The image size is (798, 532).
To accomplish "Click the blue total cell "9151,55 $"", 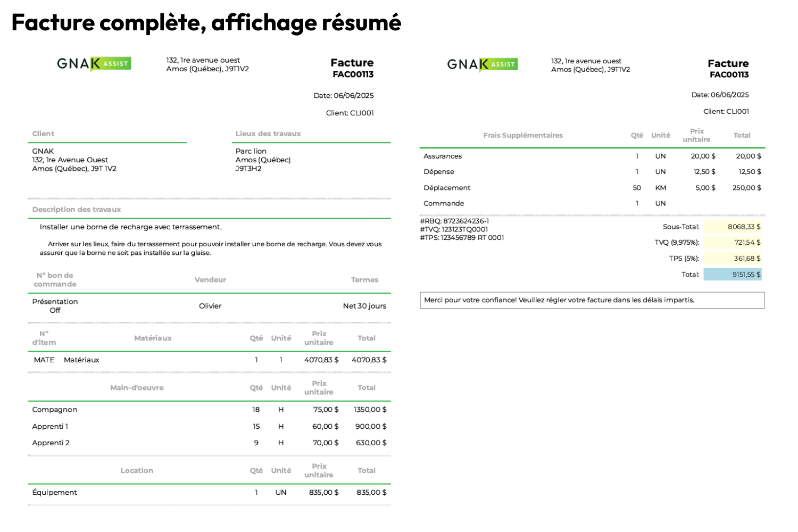I will [733, 275].
